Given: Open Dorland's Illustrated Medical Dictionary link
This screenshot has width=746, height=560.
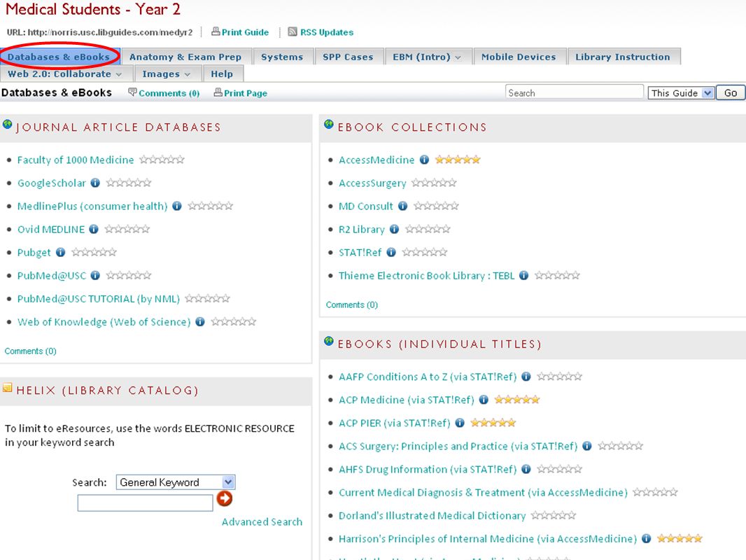Looking at the screenshot, I should [x=432, y=516].
